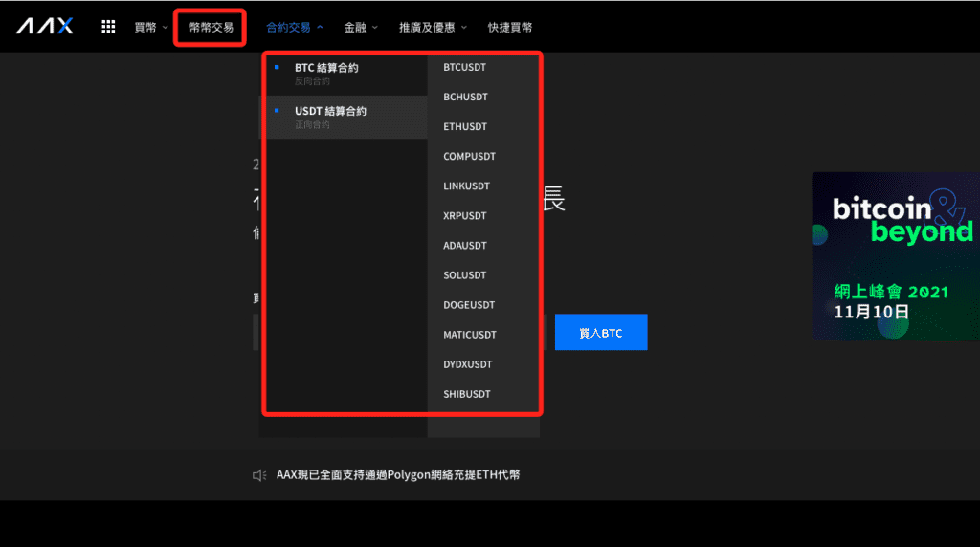Click the announcement speaker icon
The height and width of the screenshot is (547, 980).
click(258, 476)
